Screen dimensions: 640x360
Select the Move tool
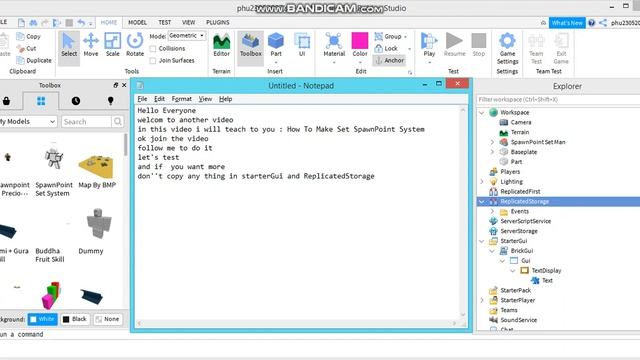[91, 45]
